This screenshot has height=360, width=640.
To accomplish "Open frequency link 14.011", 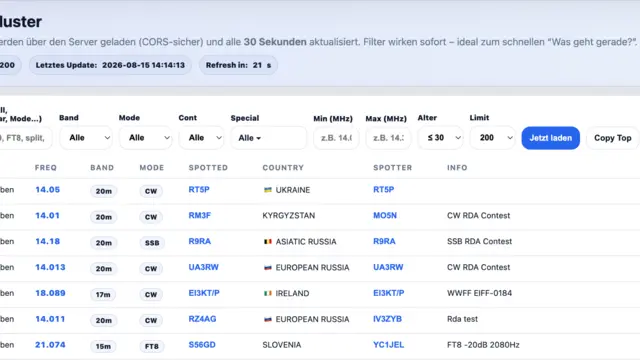I will click(50, 319).
